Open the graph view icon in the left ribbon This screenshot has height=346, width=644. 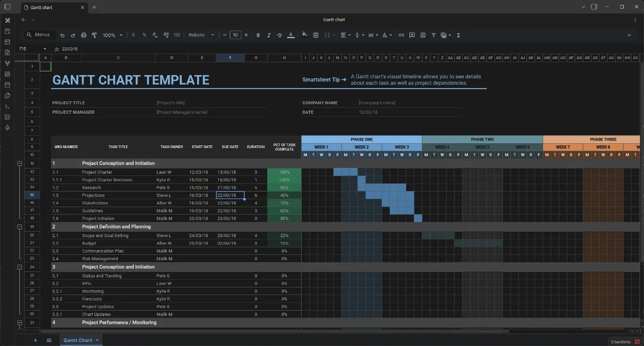coord(8,63)
